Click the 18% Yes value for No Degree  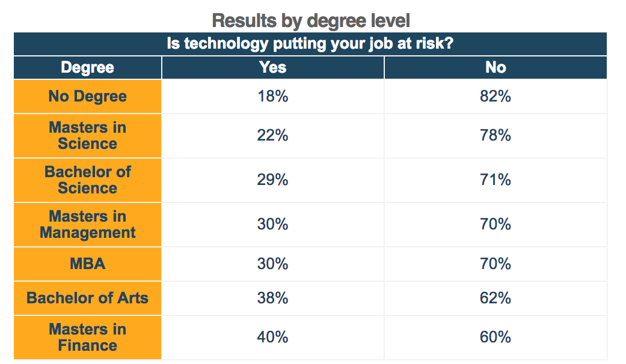[273, 96]
